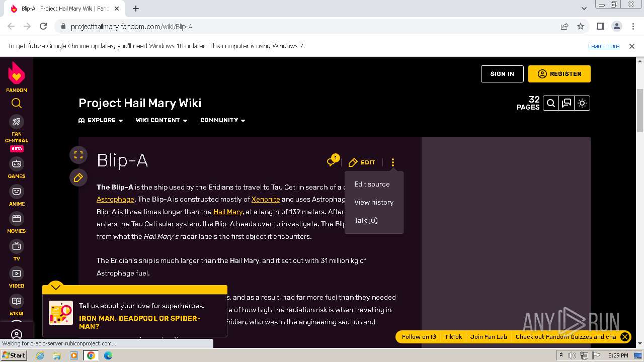
Task: Expand the WIKI CONTENT navigation menu
Action: point(162,120)
